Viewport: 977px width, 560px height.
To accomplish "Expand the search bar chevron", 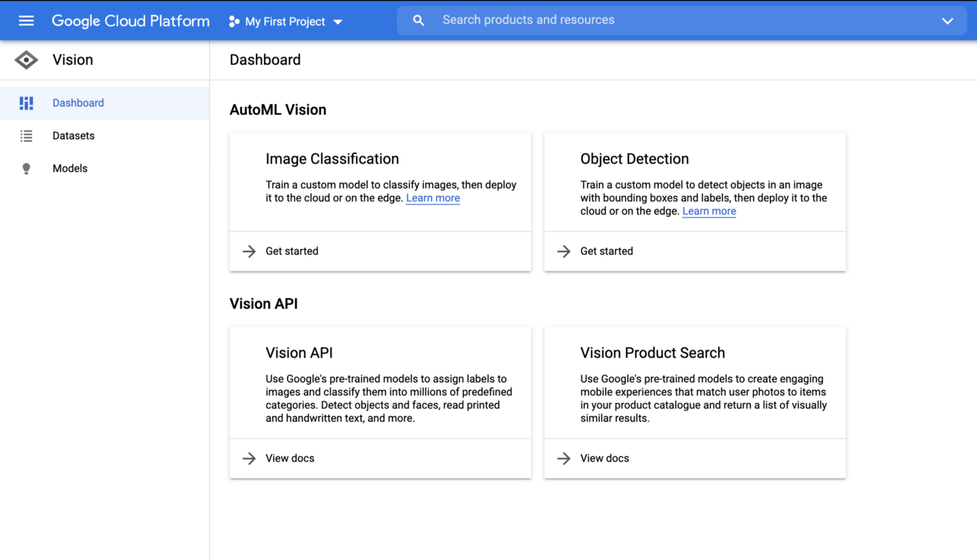I will point(947,21).
